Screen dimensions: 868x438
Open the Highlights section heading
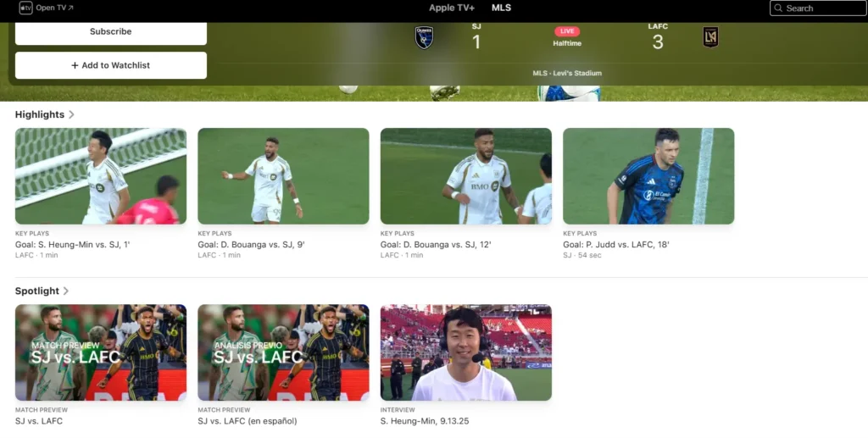coord(40,114)
